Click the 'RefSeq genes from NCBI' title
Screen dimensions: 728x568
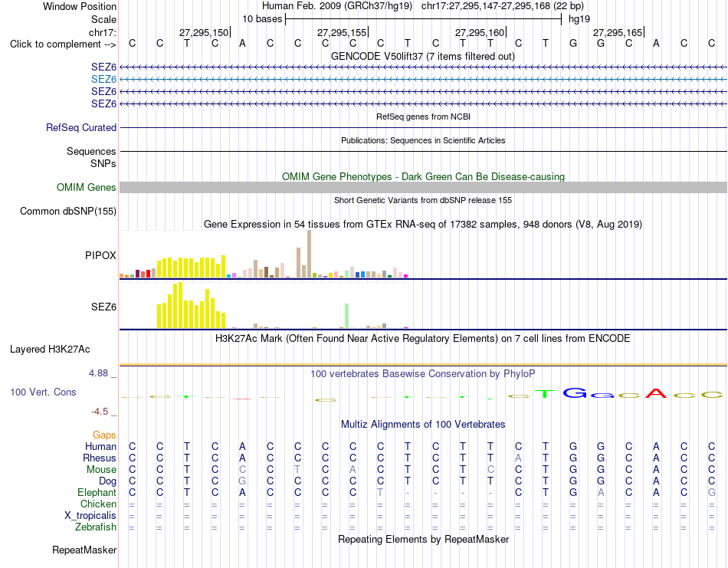click(423, 117)
